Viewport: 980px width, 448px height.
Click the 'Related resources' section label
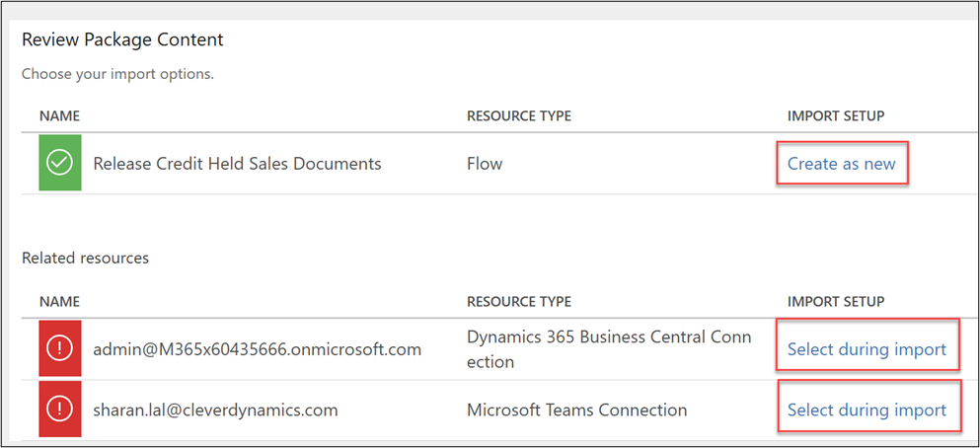pyautogui.click(x=85, y=258)
